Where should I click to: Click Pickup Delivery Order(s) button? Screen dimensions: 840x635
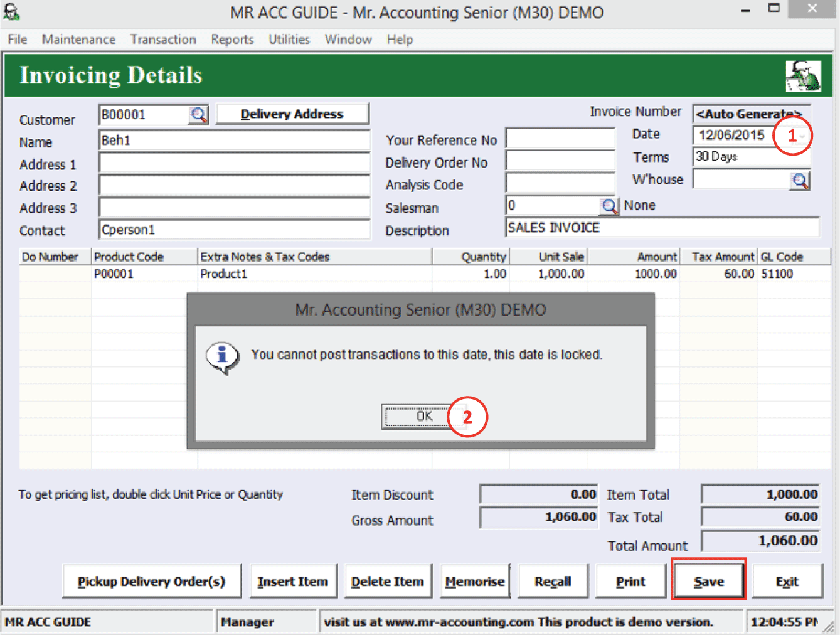151,582
